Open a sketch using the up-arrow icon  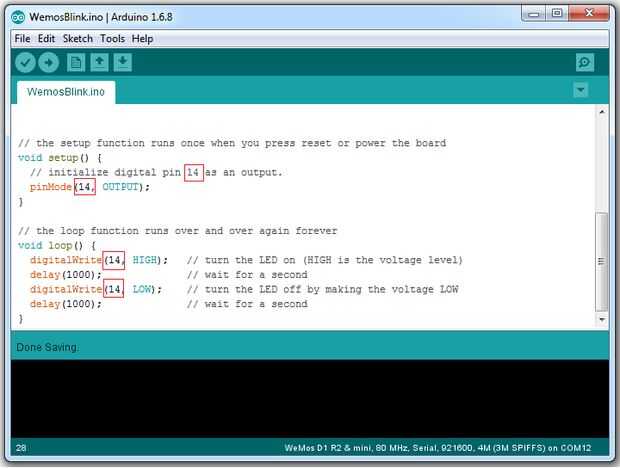99,62
